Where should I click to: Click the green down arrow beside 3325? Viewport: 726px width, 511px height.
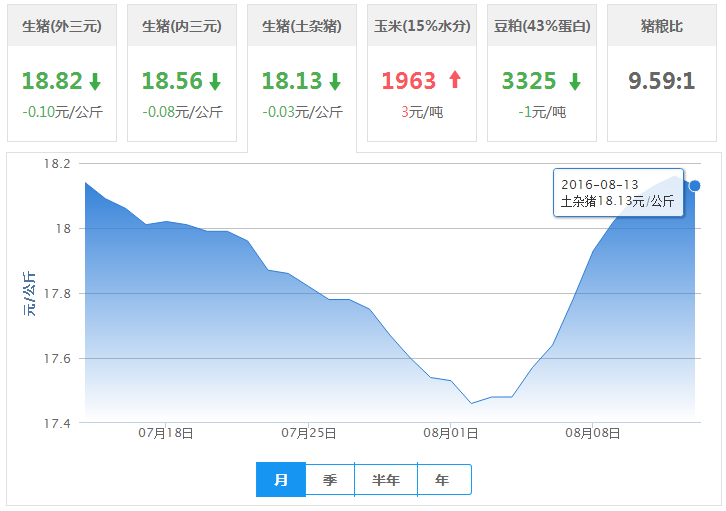pos(574,82)
